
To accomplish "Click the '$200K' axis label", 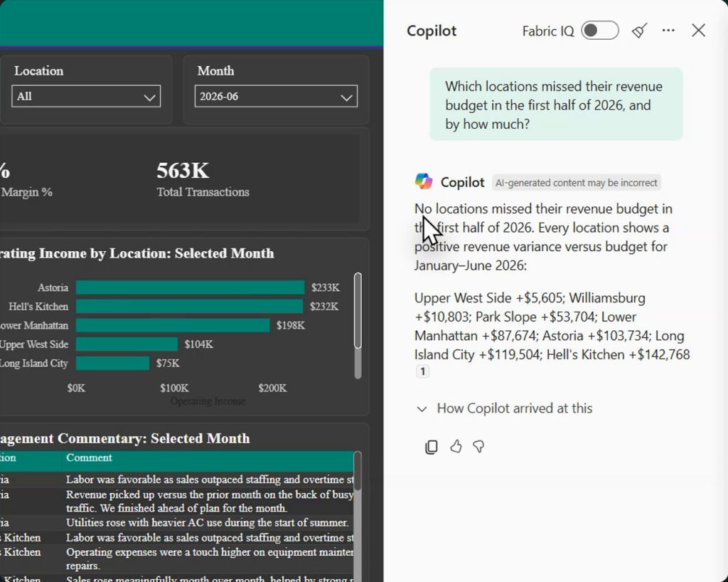I will coord(272,388).
